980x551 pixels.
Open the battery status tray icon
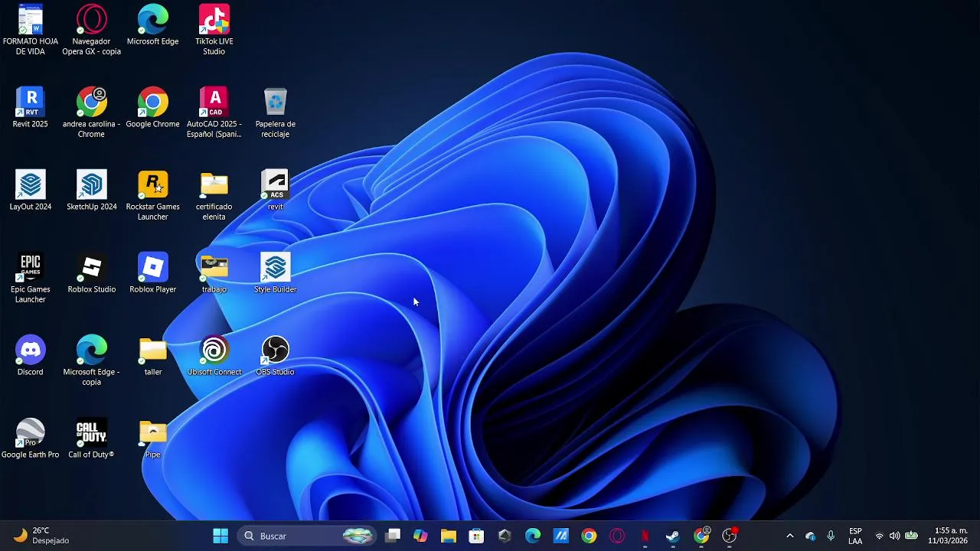point(911,536)
